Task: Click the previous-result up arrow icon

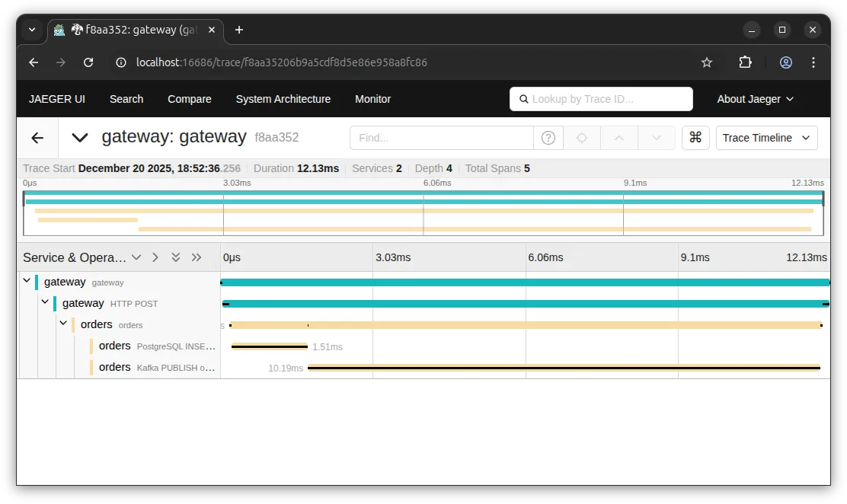Action: pos(618,138)
